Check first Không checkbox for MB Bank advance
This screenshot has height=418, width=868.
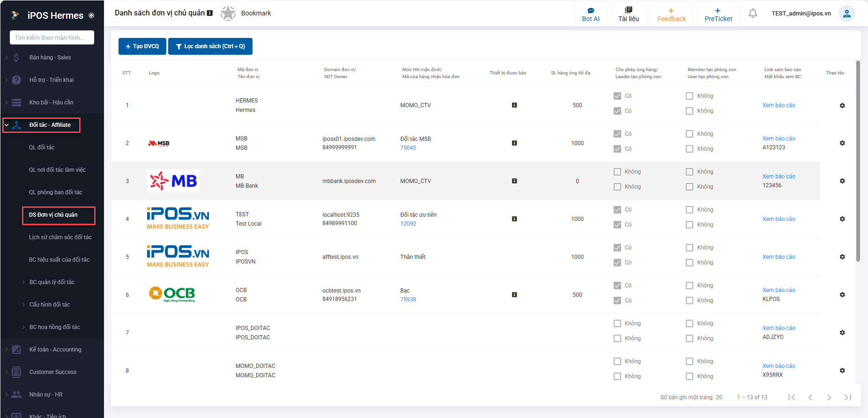pyautogui.click(x=617, y=172)
